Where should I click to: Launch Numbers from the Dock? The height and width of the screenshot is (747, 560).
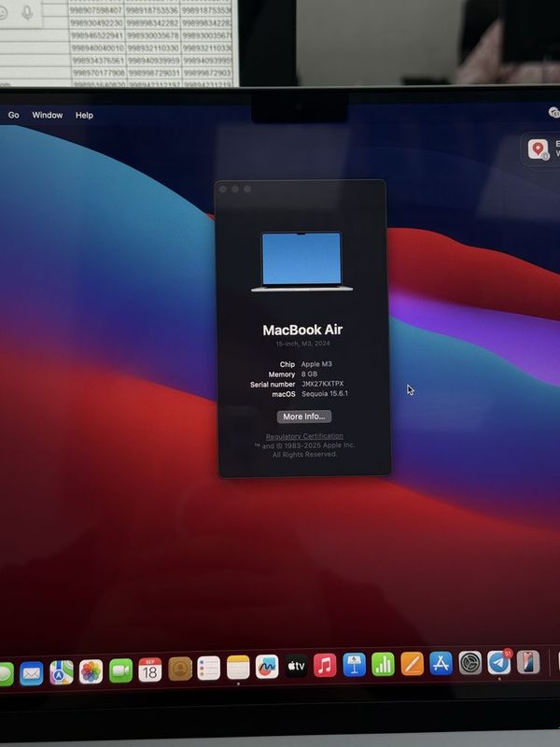(x=383, y=664)
